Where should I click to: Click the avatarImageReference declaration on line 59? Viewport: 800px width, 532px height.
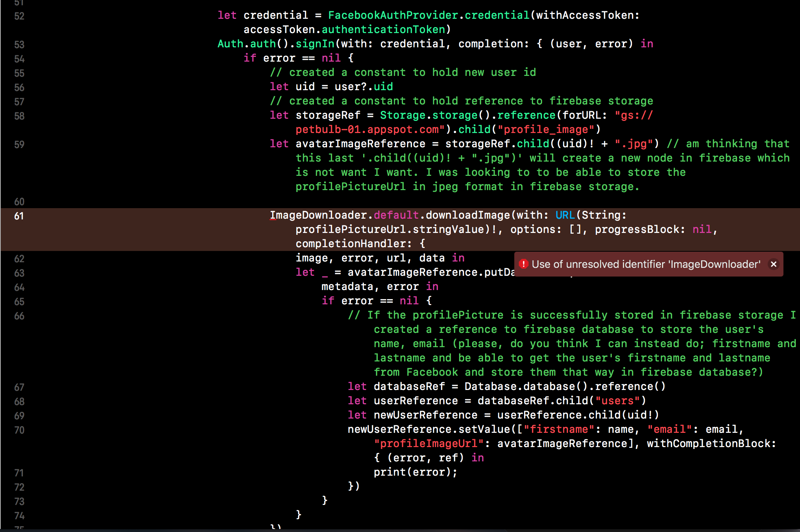click(361, 144)
